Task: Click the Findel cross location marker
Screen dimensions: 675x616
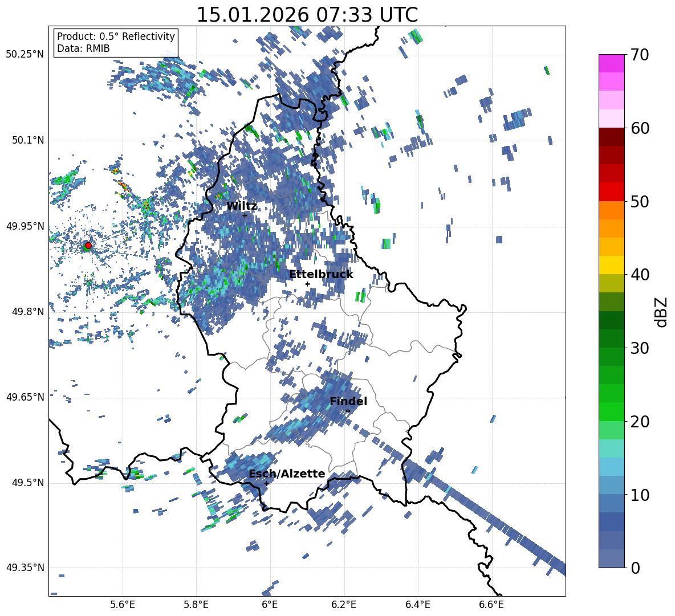Action: [348, 411]
